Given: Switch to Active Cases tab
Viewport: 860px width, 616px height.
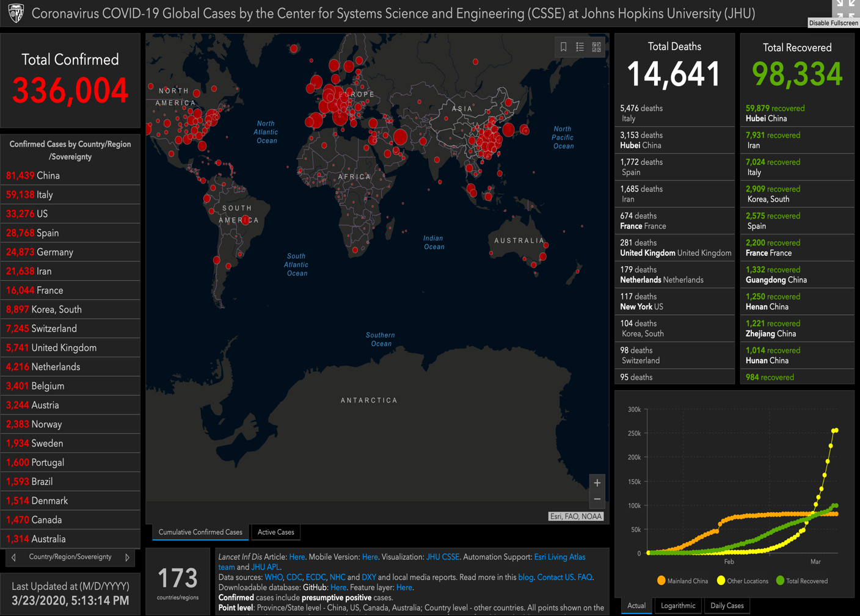Looking at the screenshot, I should pos(275,532).
